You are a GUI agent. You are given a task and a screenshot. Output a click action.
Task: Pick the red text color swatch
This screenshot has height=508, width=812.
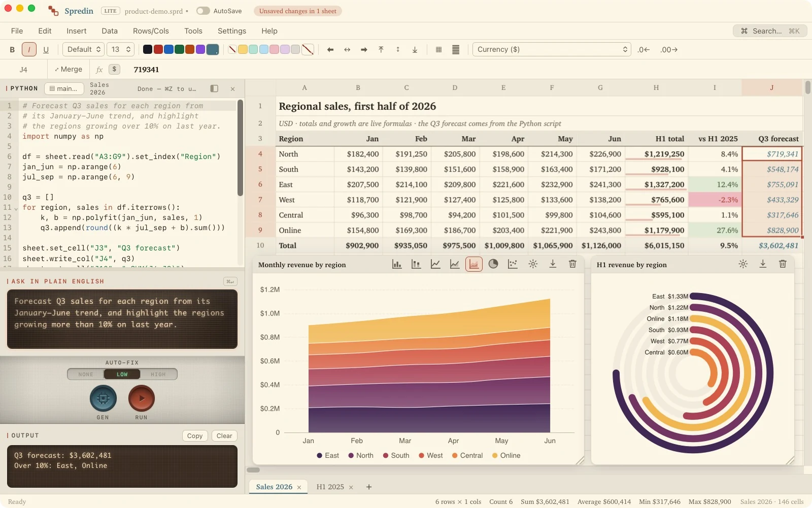coord(158,49)
